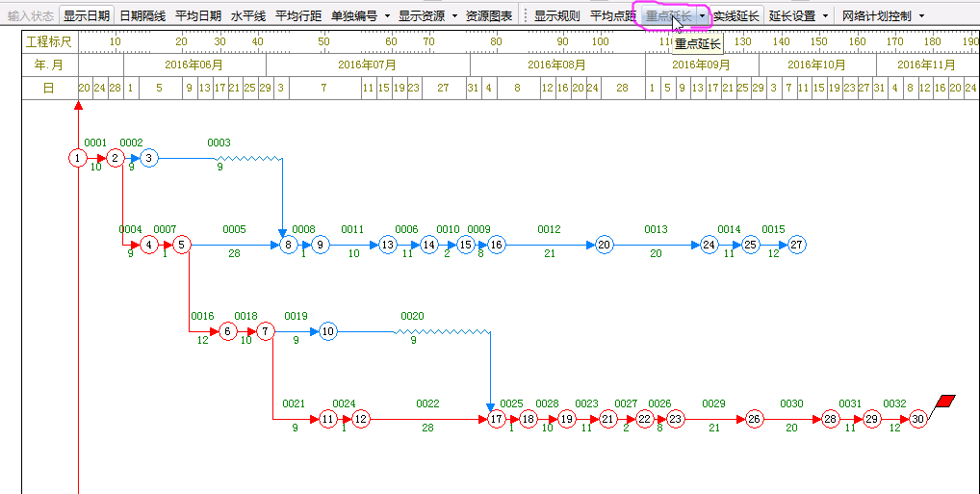The height and width of the screenshot is (494, 980).
Task: Select red node 26
Action: tap(755, 418)
